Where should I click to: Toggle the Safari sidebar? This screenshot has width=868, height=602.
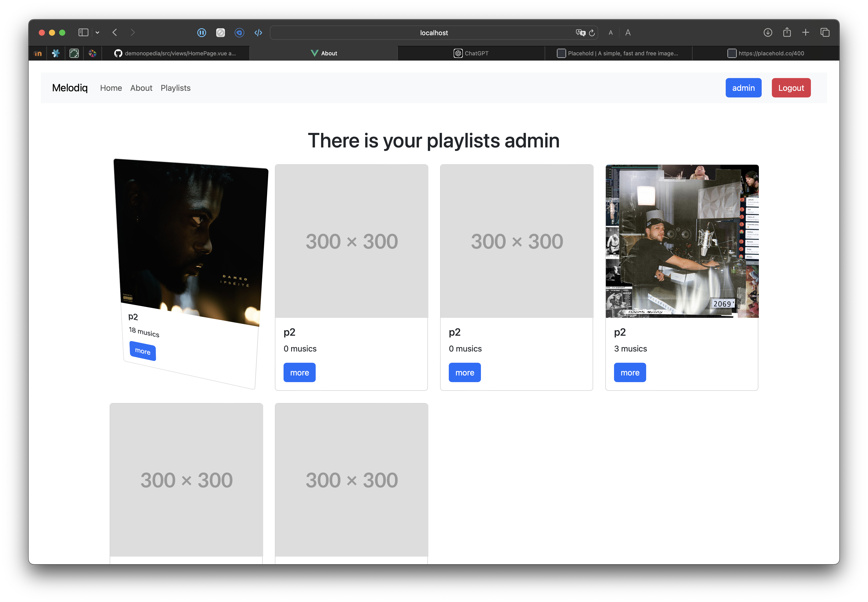pos(83,32)
